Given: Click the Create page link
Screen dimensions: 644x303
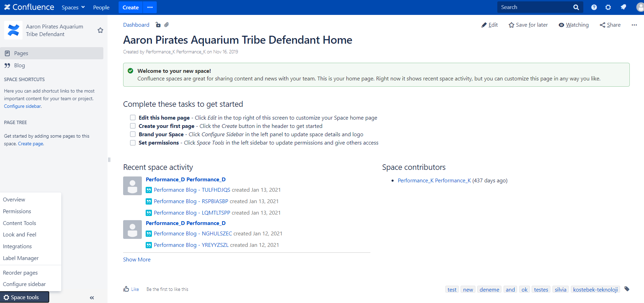Looking at the screenshot, I should [31, 144].
